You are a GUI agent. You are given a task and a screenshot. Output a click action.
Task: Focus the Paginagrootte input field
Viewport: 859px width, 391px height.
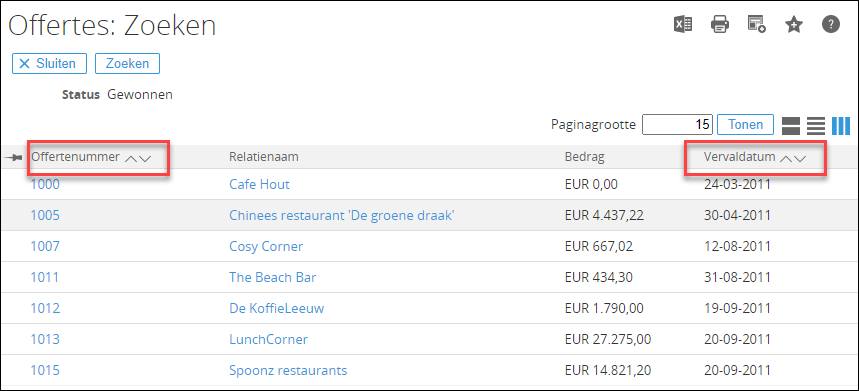(x=677, y=124)
